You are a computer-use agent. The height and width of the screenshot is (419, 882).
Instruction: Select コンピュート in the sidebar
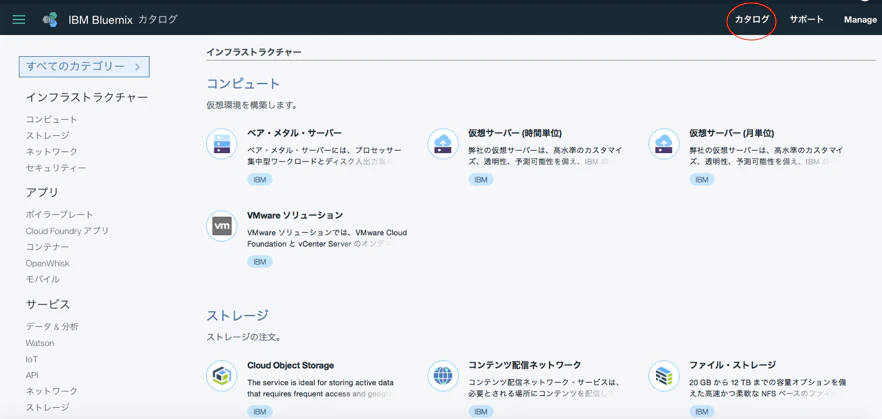point(52,119)
